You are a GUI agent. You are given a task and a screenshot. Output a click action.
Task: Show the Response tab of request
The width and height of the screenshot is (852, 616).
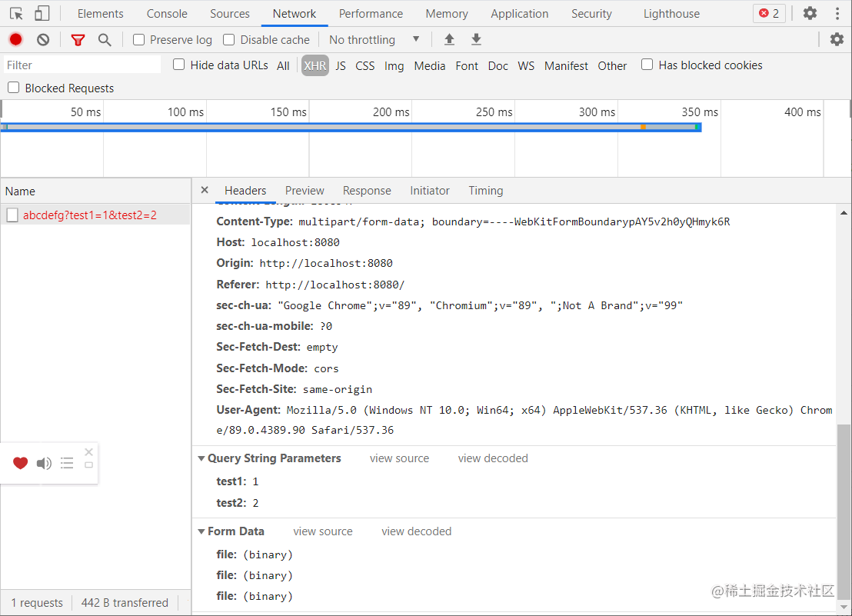[367, 191]
